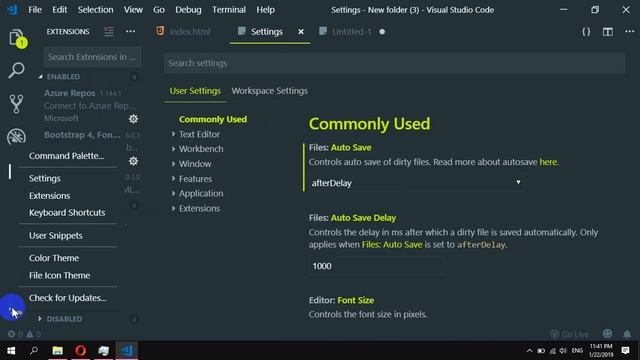
Task: Open Windows taskbar search
Action: [x=34, y=351]
